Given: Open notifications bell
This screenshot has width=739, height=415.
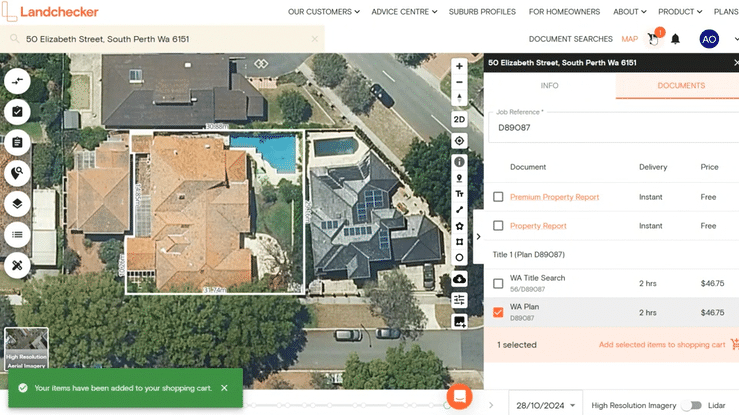Looking at the screenshot, I should tap(675, 39).
